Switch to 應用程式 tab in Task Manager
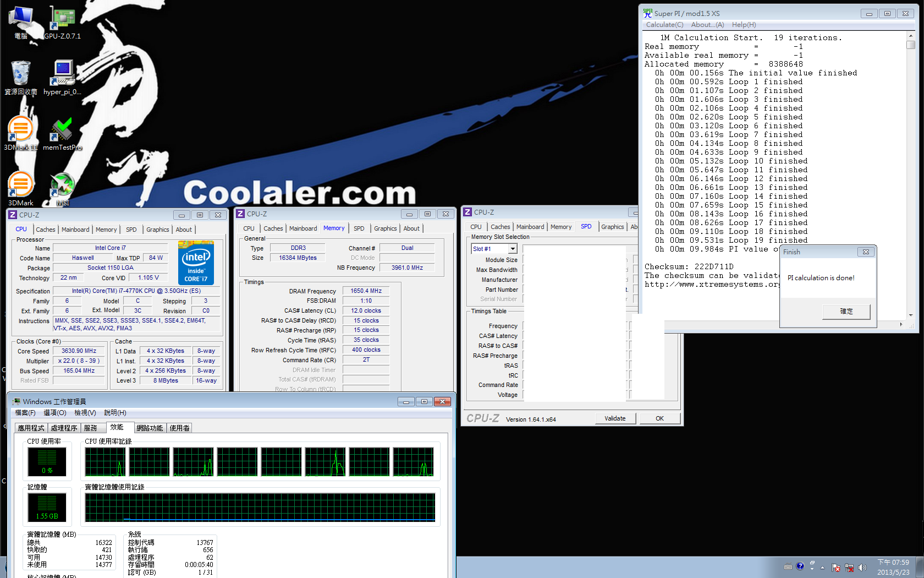This screenshot has height=578, width=924. (x=31, y=428)
